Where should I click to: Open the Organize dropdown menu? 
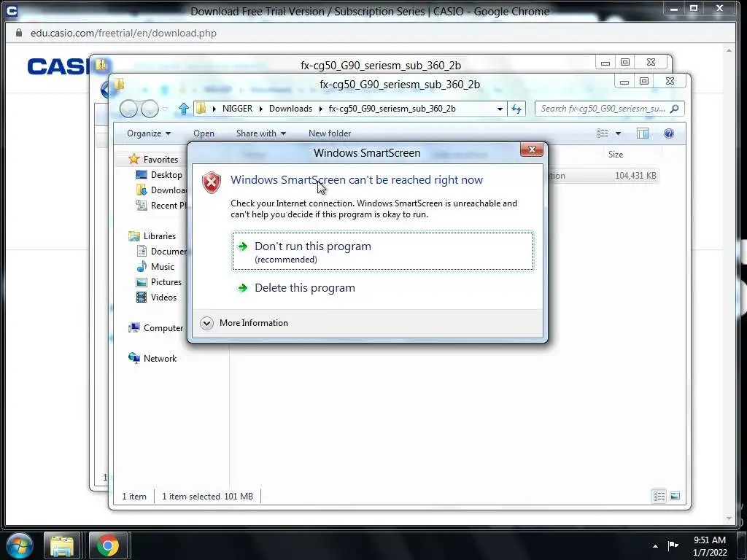[149, 133]
